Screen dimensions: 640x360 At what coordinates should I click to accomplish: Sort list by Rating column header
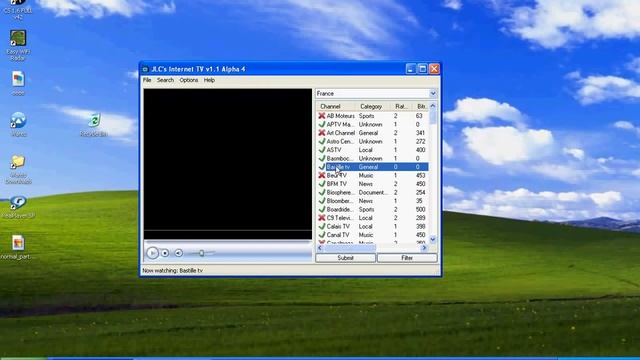click(x=401, y=106)
